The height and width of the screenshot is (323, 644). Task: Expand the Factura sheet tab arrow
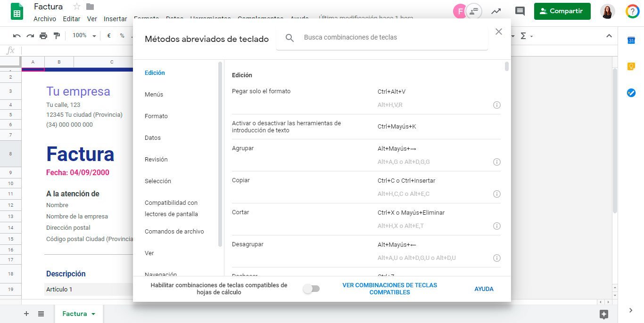93,314
